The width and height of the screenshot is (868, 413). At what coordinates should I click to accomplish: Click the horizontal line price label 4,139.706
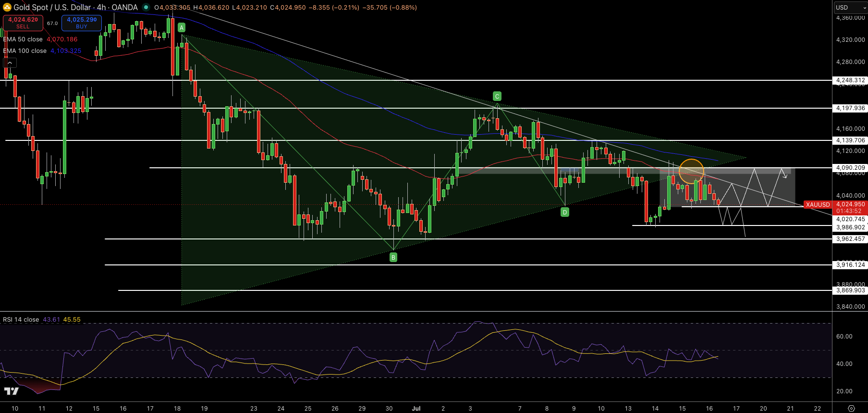pyautogui.click(x=850, y=140)
